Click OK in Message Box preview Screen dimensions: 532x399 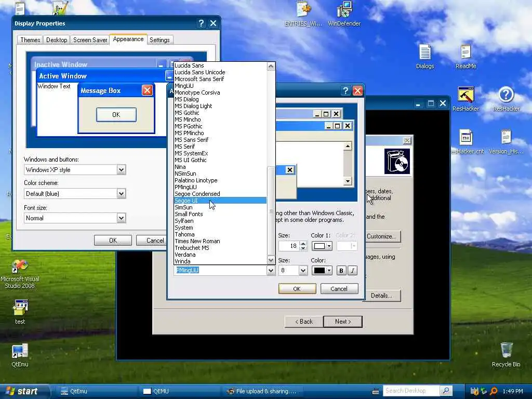click(116, 115)
